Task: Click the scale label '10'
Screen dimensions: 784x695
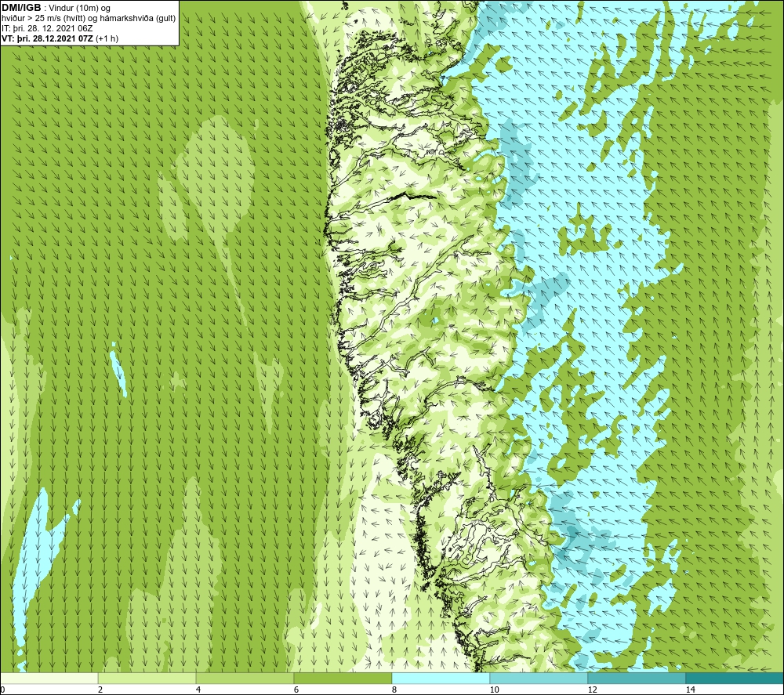Action: [x=494, y=690]
